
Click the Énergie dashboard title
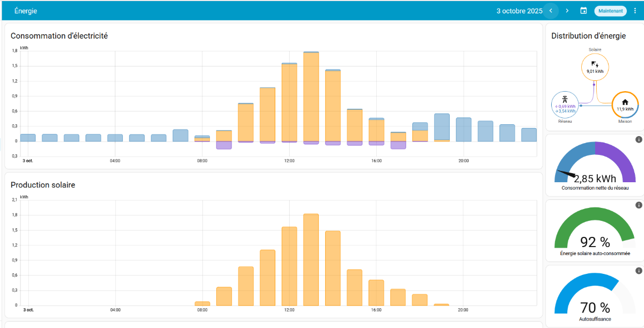[26, 11]
